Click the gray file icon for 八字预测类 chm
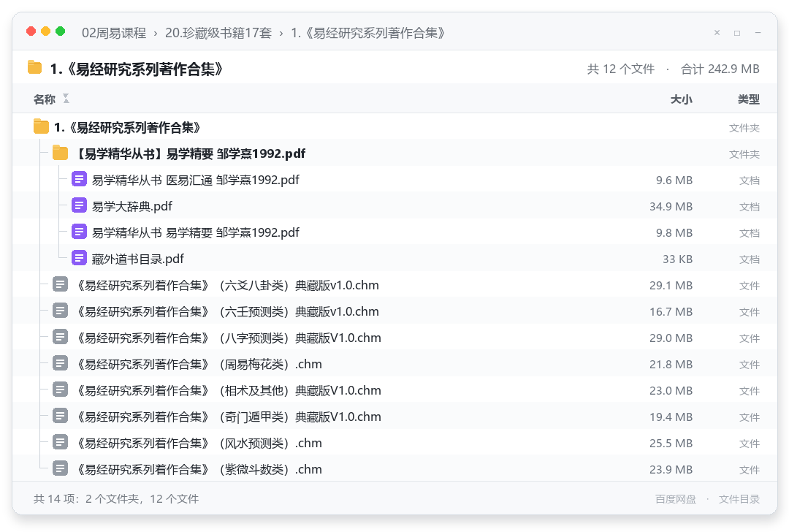This screenshot has height=532, width=789. tap(60, 337)
